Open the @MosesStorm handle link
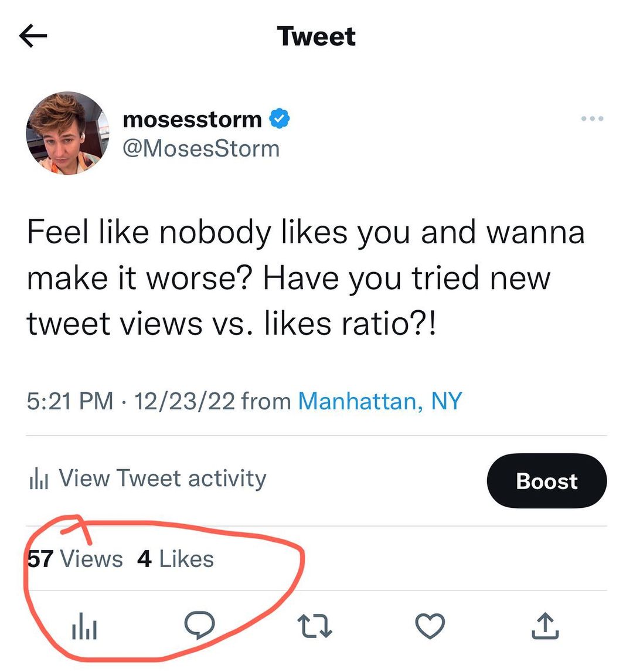Viewport: 633px width, 672px height. 201,149
